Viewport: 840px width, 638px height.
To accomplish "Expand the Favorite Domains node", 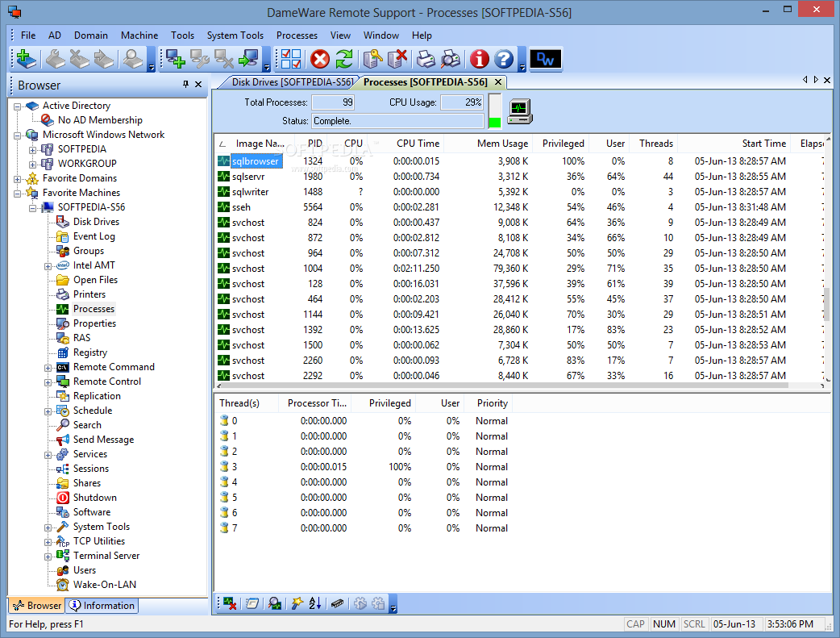I will [x=17, y=178].
